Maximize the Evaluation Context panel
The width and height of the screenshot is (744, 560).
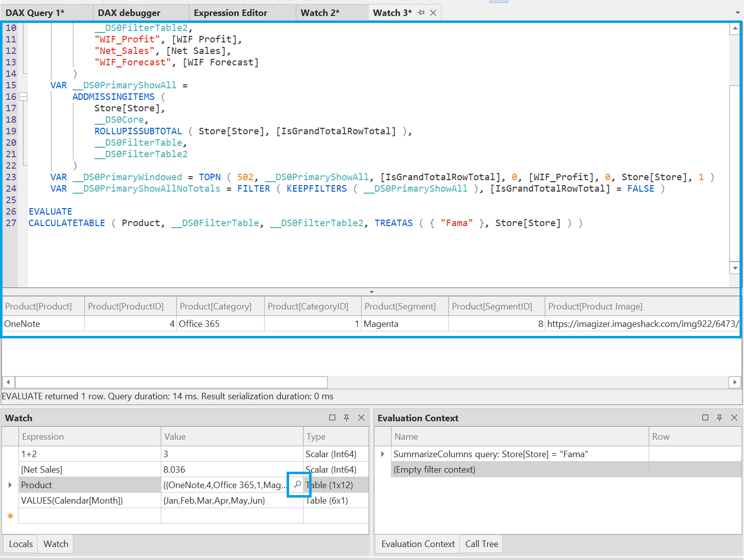point(705,418)
